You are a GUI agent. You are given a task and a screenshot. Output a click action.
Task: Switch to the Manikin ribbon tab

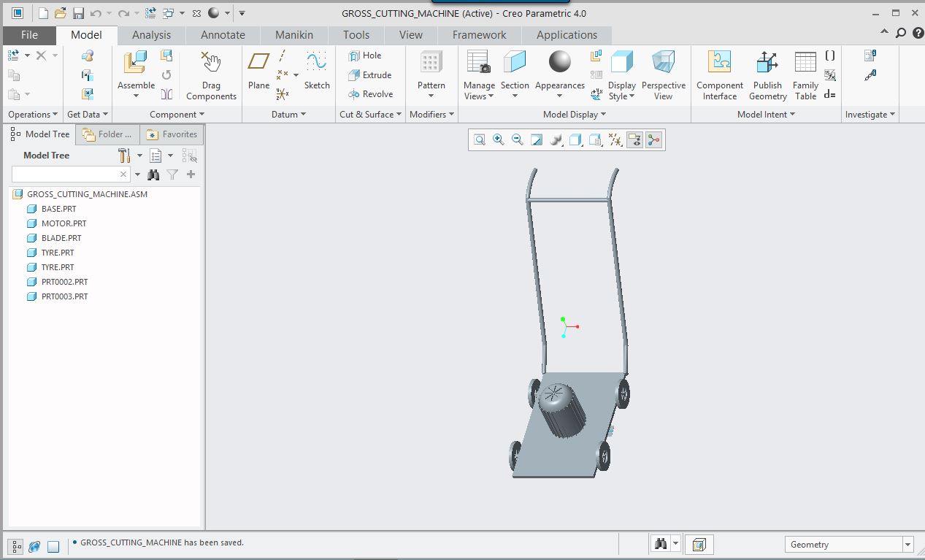tap(293, 35)
